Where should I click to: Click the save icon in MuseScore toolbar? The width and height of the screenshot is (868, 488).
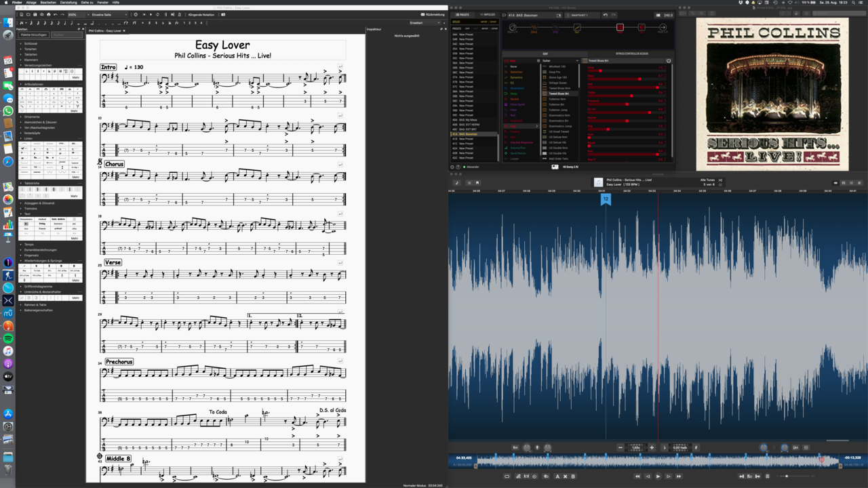coord(35,14)
